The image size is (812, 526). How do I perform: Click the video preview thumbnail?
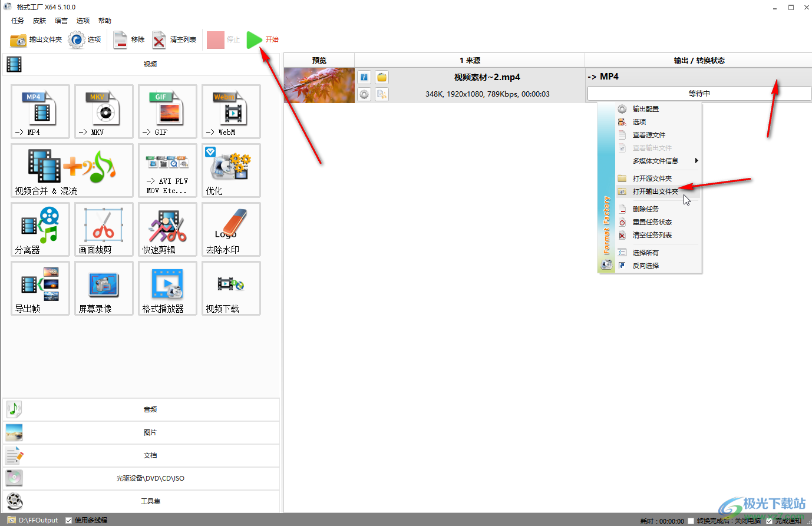point(319,85)
